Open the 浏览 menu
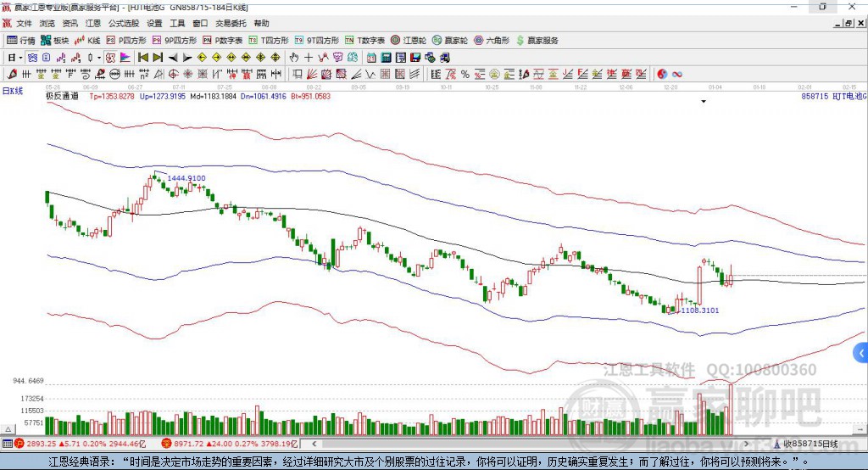The image size is (868, 470). [47, 23]
